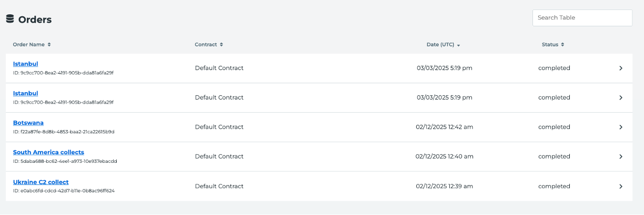Open the first Istanbul order link
644x215 pixels.
click(x=25, y=64)
